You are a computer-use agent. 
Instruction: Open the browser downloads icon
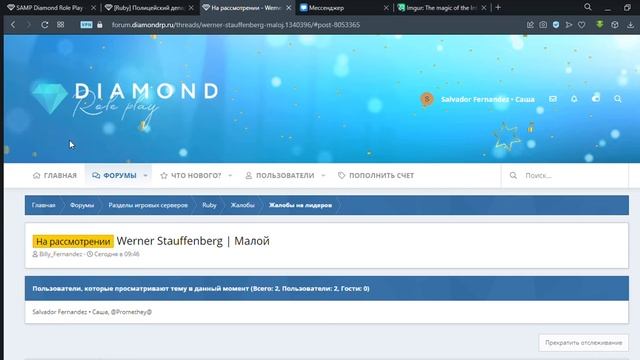[x=630, y=25]
